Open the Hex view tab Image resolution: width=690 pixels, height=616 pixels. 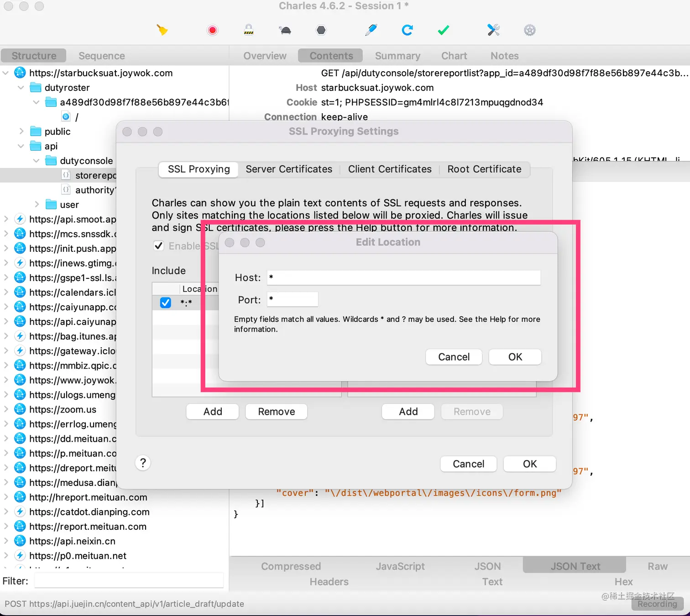click(x=623, y=582)
